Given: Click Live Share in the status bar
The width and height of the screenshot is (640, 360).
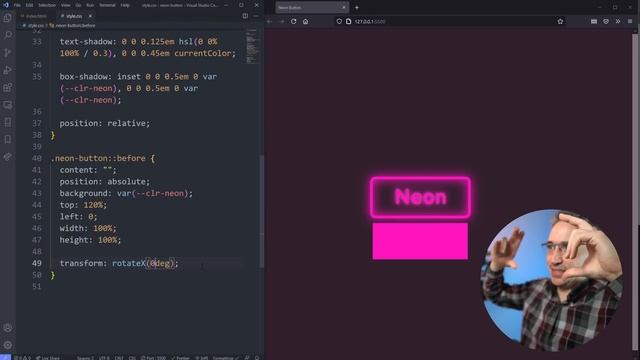Looking at the screenshot, I should coord(48,358).
